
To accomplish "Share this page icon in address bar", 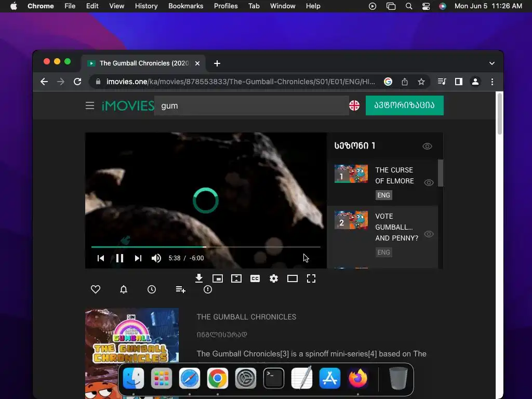I will tap(404, 82).
